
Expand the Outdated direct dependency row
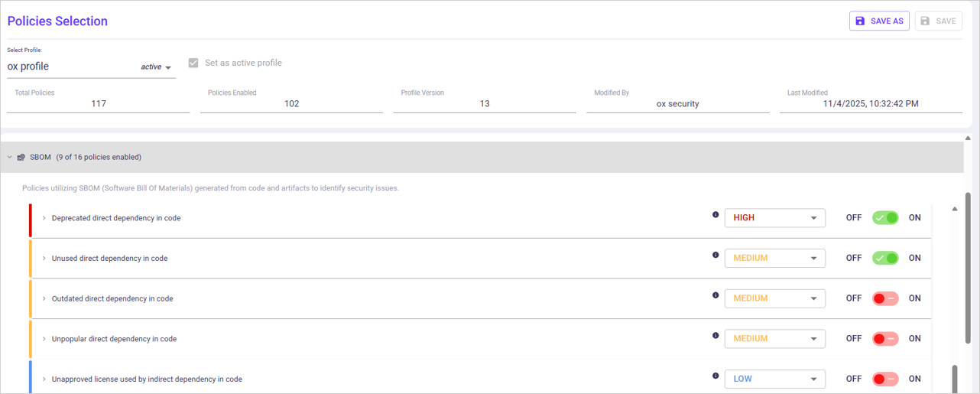pyautogui.click(x=44, y=298)
